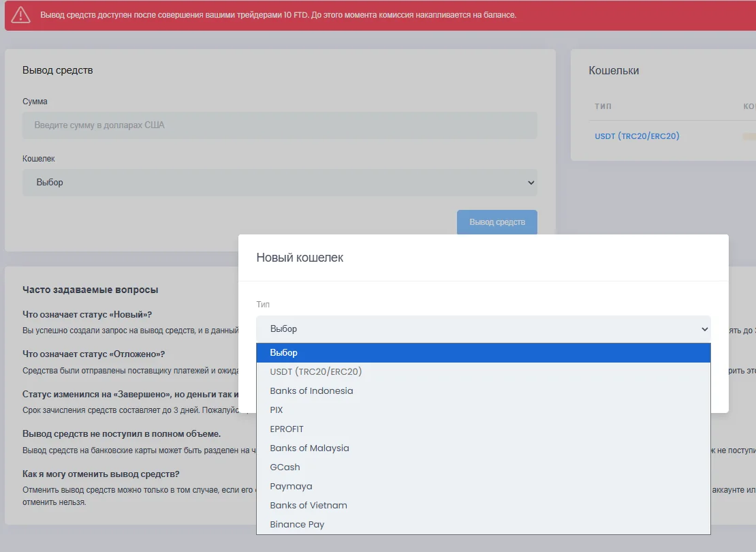Viewport: 756px width, 552px height.
Task: Open the USDT (TRC20/ERC20) wallet link
Action: tap(637, 136)
